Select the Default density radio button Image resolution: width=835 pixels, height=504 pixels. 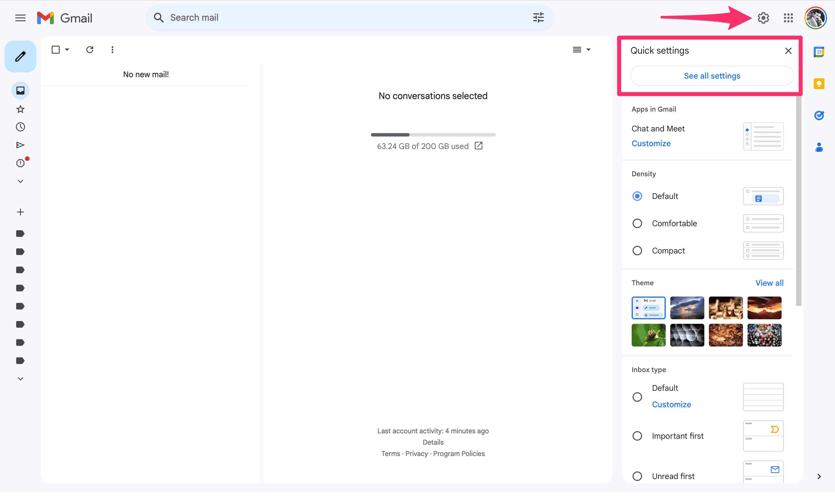coord(637,196)
